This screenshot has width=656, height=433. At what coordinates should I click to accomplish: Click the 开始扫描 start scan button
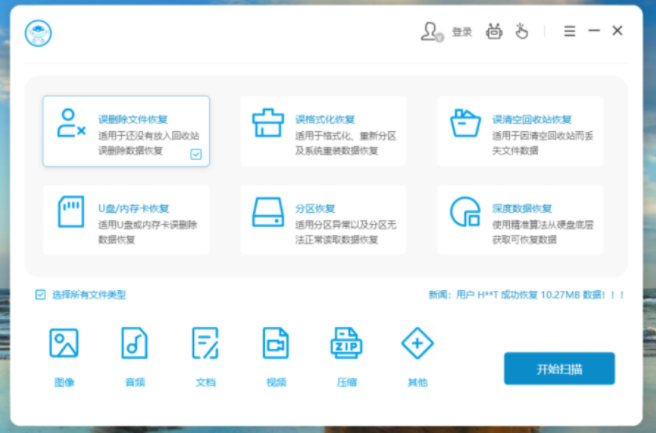[559, 369]
